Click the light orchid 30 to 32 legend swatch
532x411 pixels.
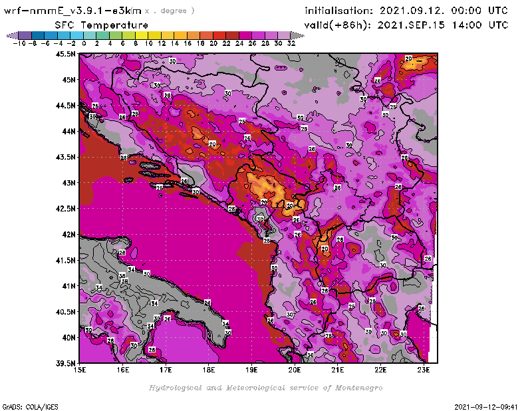click(284, 35)
